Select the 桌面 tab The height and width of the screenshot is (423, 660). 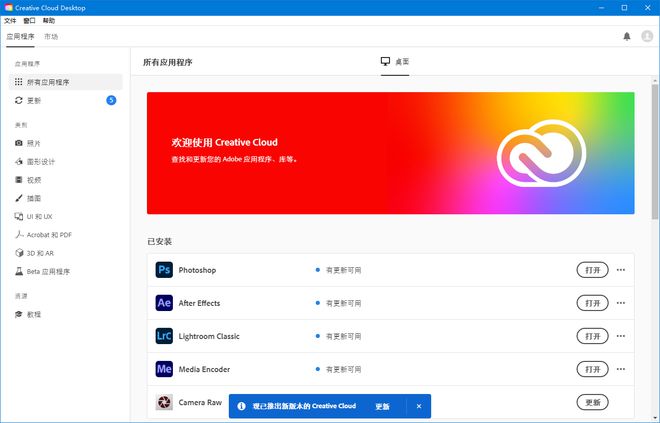(395, 62)
